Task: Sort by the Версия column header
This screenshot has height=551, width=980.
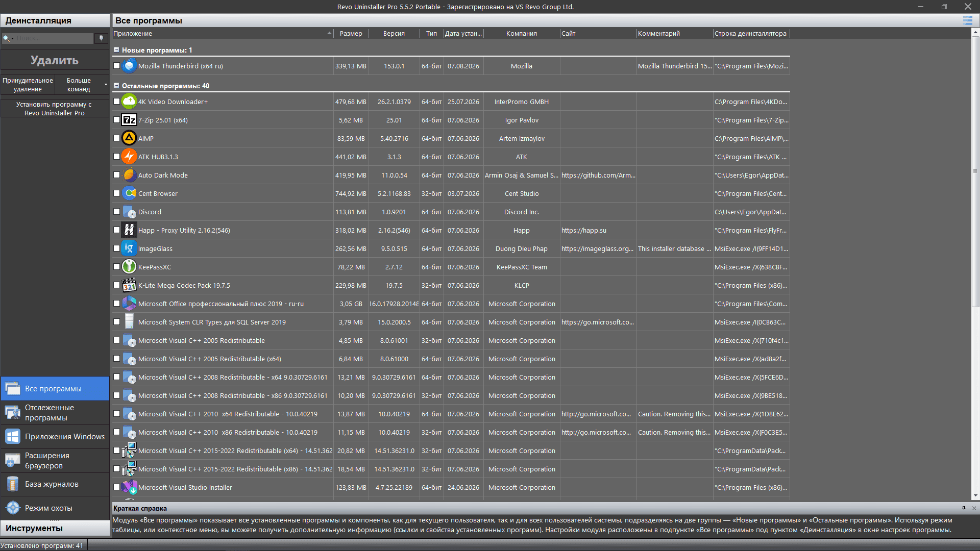Action: coord(394,33)
